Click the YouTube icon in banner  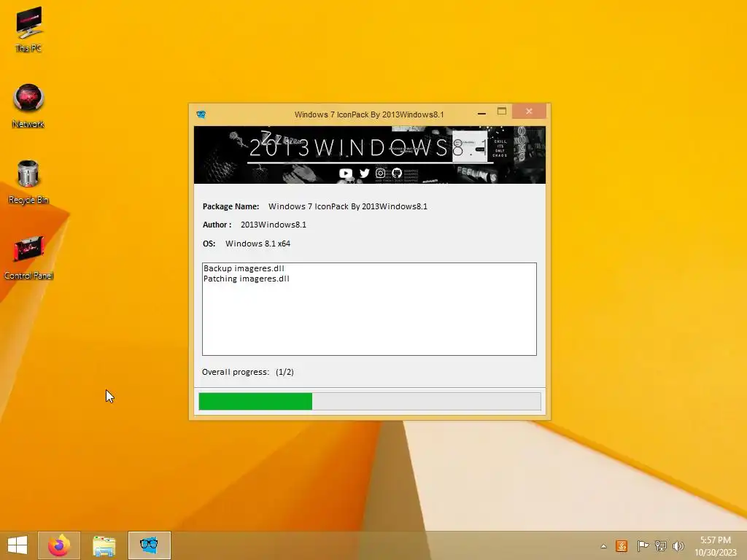click(345, 174)
